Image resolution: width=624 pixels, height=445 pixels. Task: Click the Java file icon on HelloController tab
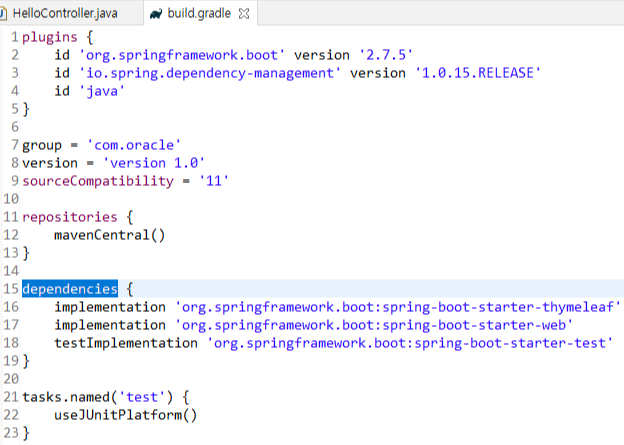click(3, 14)
